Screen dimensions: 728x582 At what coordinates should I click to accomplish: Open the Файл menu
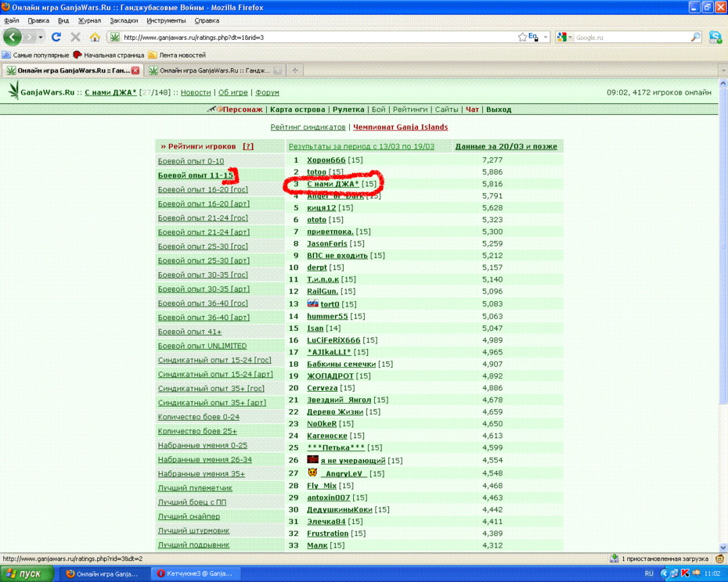pyautogui.click(x=12, y=20)
